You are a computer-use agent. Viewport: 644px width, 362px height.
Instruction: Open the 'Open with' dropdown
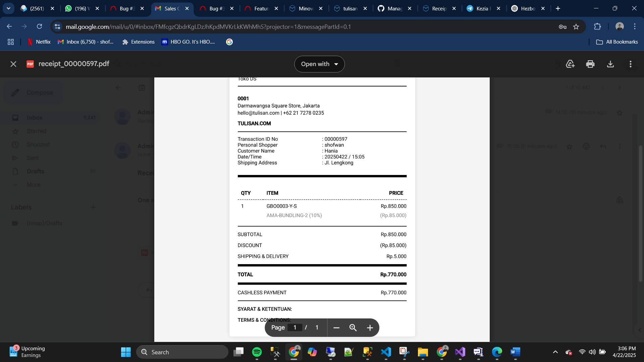(319, 64)
